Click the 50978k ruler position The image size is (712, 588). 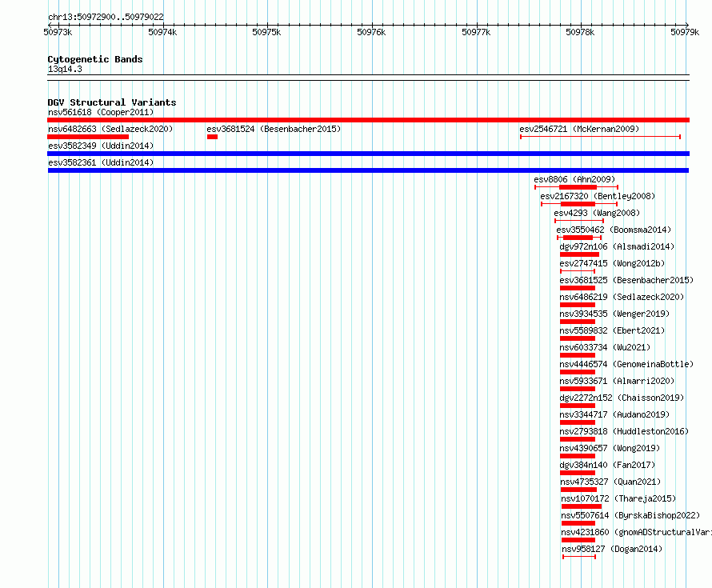[580, 32]
